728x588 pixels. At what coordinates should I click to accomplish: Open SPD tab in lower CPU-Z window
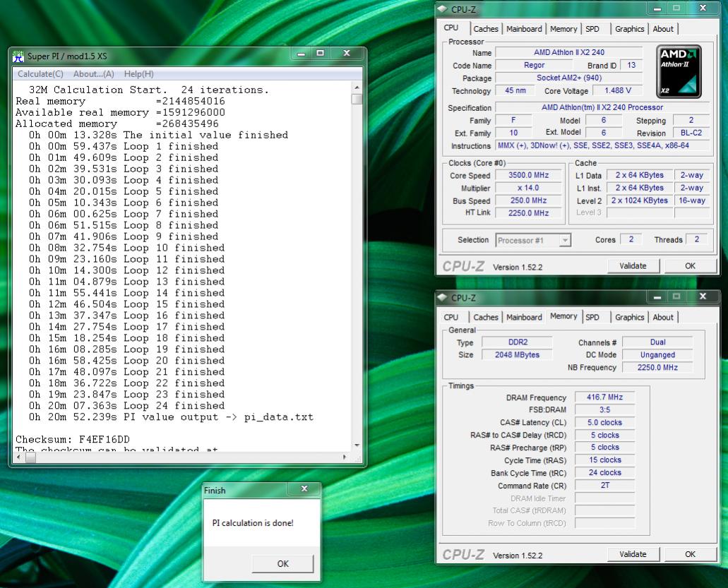coord(592,318)
